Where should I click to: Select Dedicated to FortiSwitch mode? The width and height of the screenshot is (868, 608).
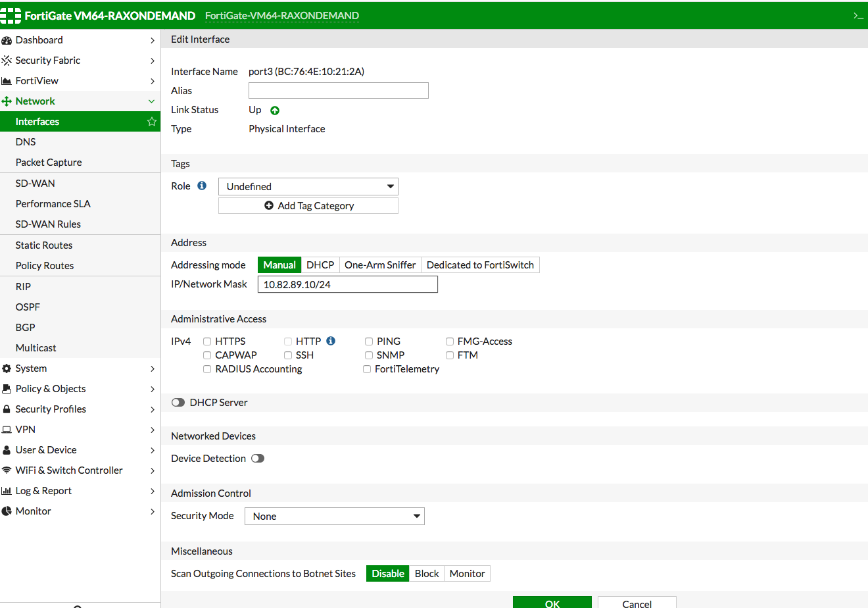480,265
